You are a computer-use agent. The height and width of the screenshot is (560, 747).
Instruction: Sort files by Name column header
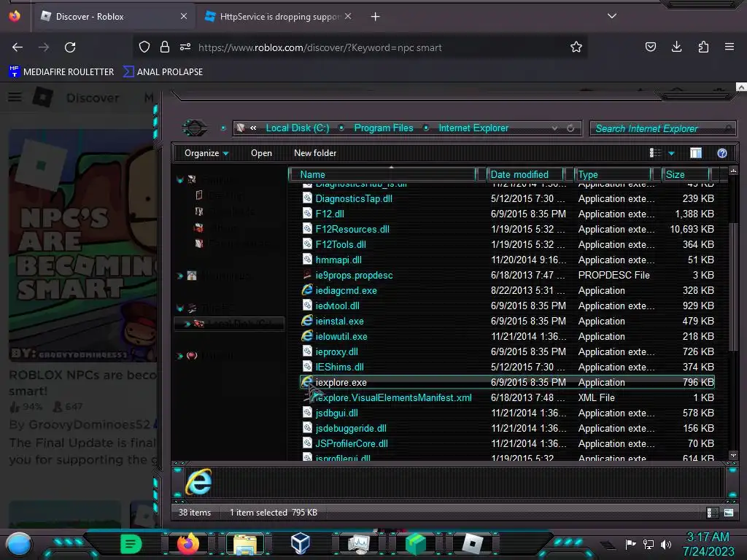click(382, 175)
